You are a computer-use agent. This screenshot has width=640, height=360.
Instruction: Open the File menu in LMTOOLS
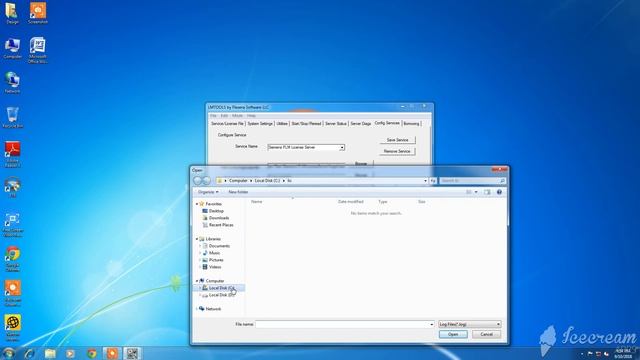point(213,116)
